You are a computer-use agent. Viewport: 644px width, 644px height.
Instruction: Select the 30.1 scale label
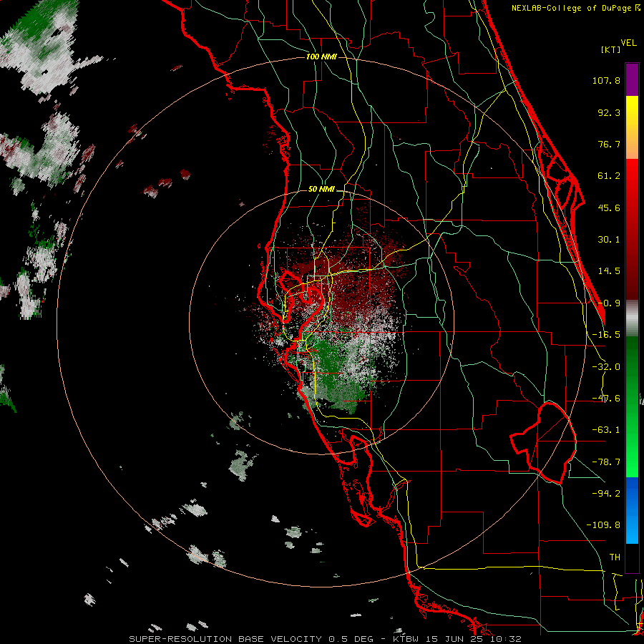[609, 240]
